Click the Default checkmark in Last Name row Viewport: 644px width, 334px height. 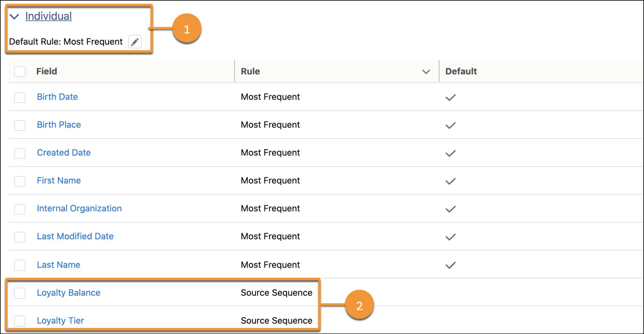pos(450,265)
